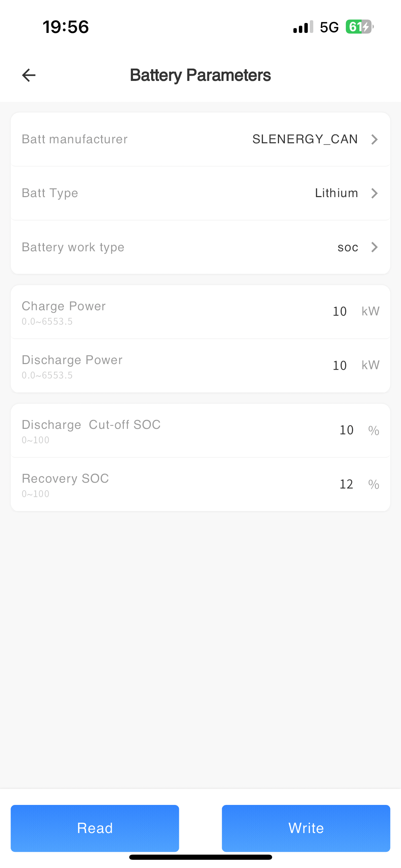This screenshot has width=401, height=868.
Task: Tap the back arrow icon
Action: click(x=29, y=75)
